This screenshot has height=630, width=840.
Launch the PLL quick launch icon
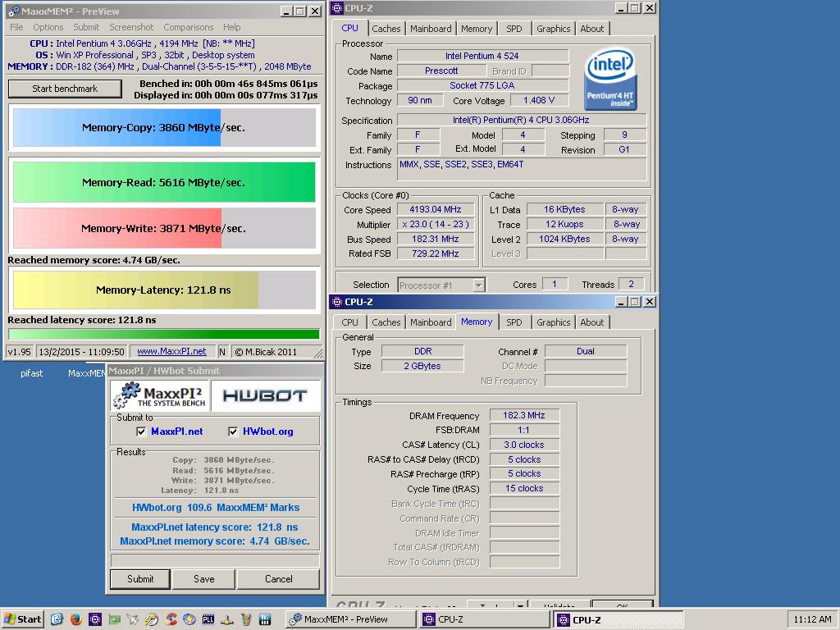coord(208,619)
